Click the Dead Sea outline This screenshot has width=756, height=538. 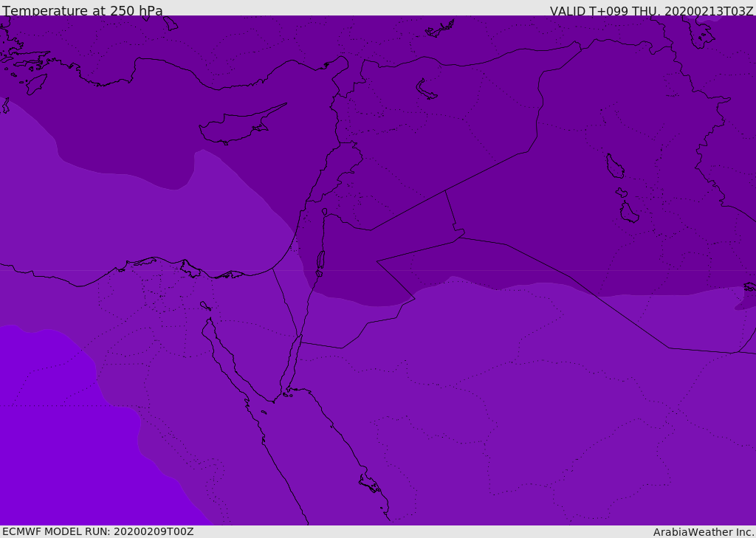pos(320,262)
